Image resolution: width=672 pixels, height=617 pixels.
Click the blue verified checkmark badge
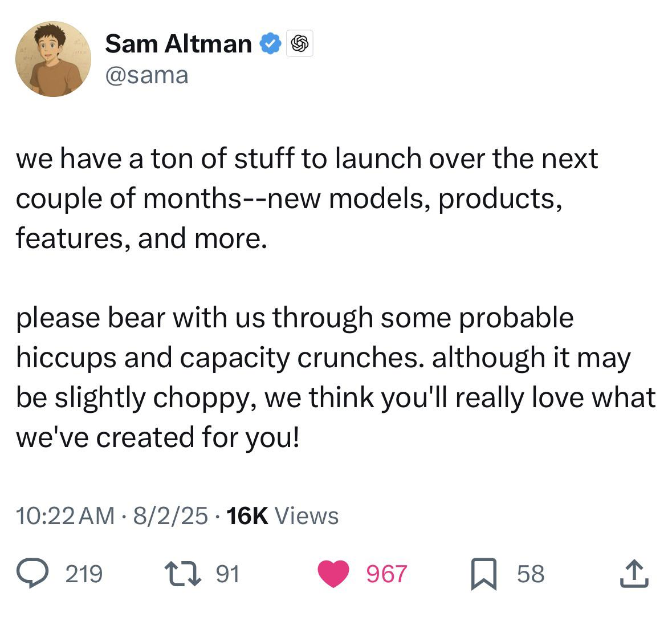[x=270, y=43]
